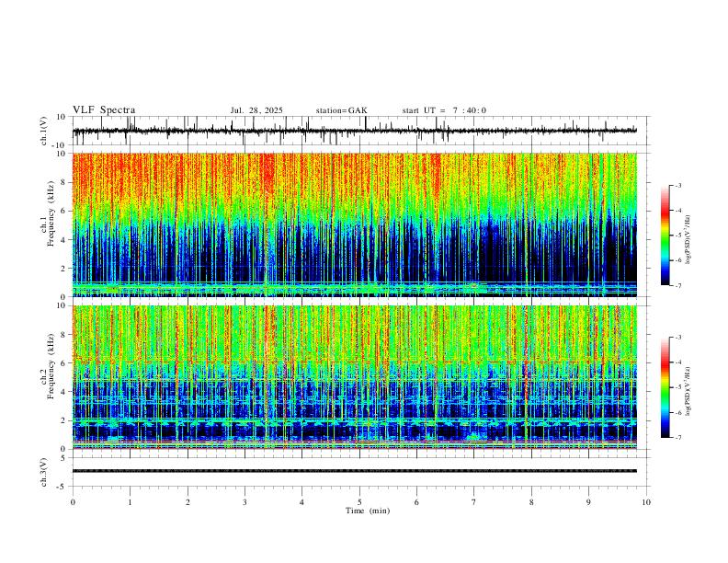Click the time axis tick label "0"

pyautogui.click(x=73, y=502)
